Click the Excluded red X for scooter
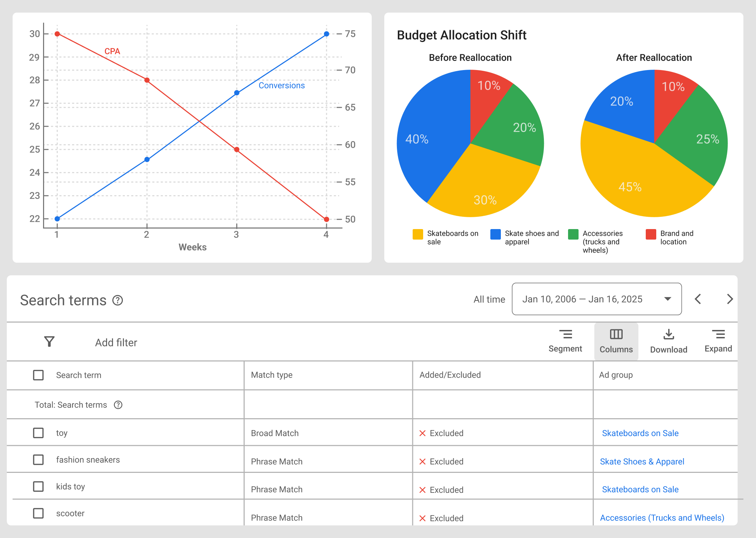Viewport: 756px width, 538px height. (423, 518)
